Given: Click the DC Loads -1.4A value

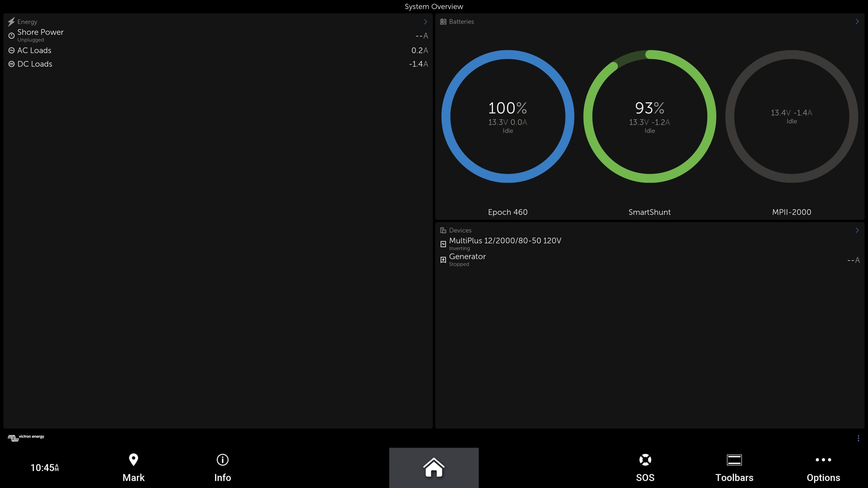Looking at the screenshot, I should [418, 64].
